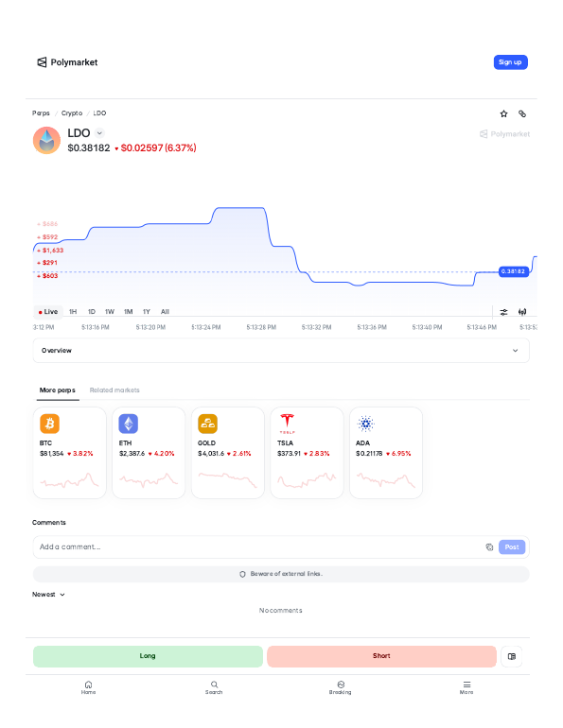
Task: Favorite LDO with the star icon
Action: tap(503, 113)
